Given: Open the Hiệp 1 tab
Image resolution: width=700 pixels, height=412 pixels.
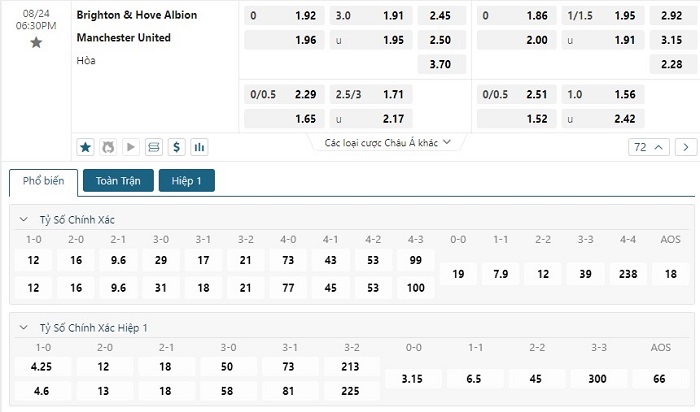Looking at the screenshot, I should 186,181.
